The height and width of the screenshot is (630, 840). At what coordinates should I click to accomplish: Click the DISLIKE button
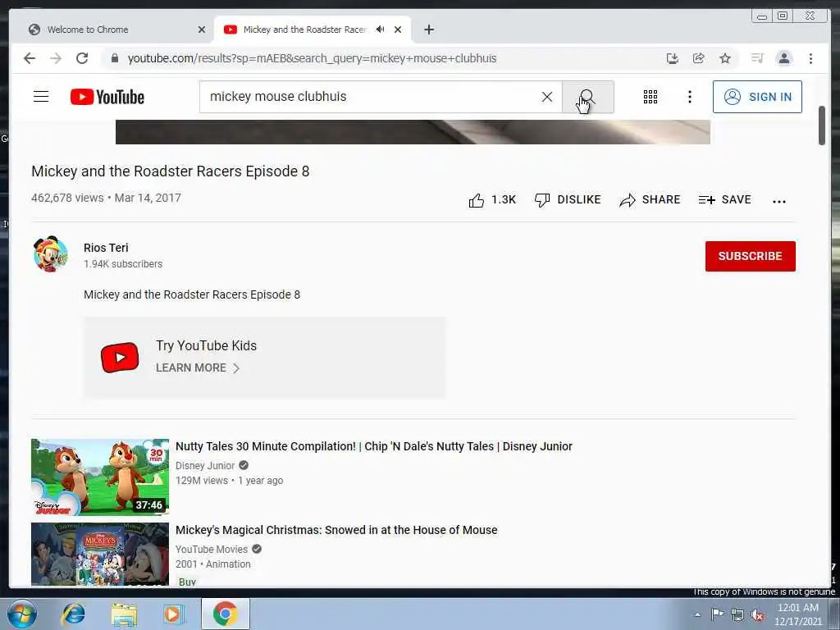pyautogui.click(x=568, y=200)
